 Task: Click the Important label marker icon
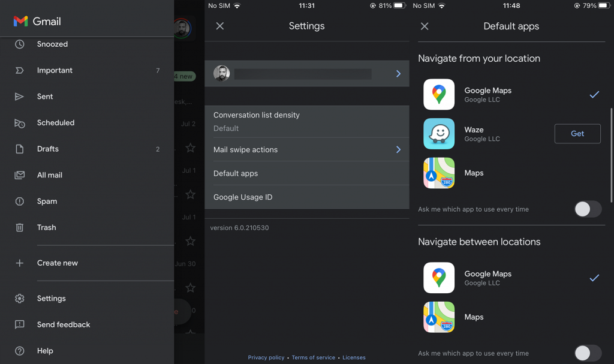pos(20,71)
